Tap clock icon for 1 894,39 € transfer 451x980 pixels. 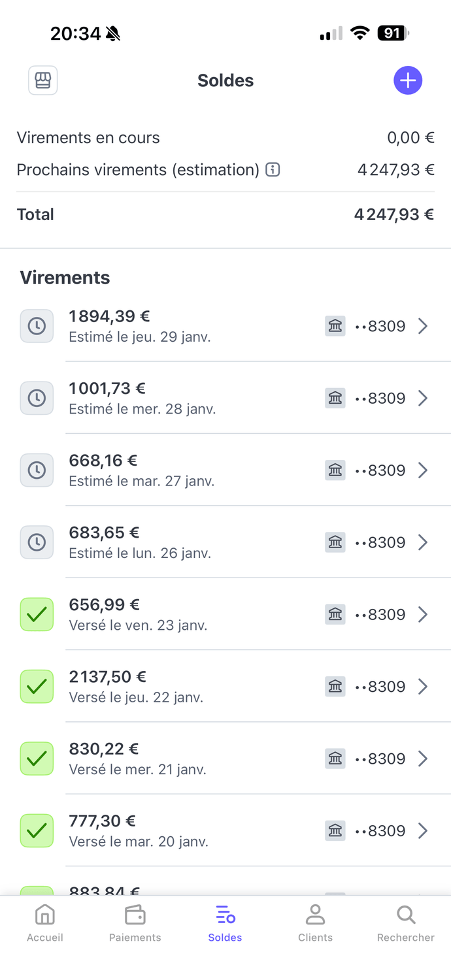point(37,326)
